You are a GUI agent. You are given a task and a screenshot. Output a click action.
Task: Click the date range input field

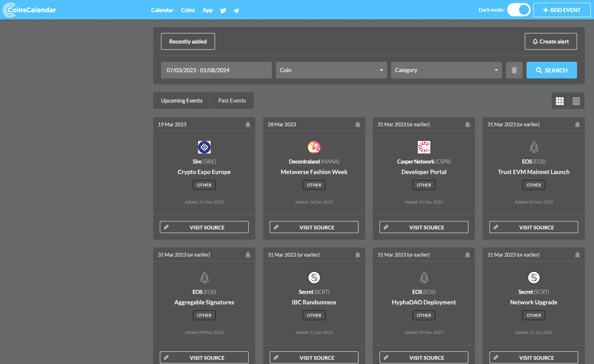click(x=216, y=70)
